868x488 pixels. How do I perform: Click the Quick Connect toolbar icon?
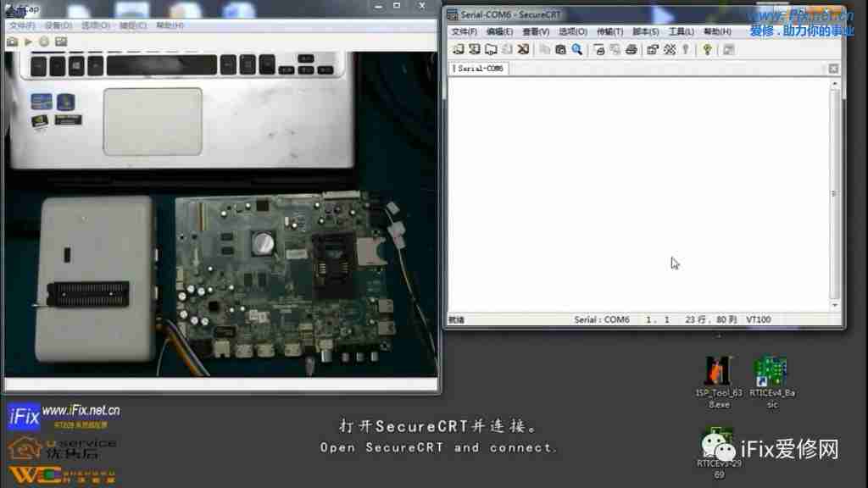coord(475,50)
